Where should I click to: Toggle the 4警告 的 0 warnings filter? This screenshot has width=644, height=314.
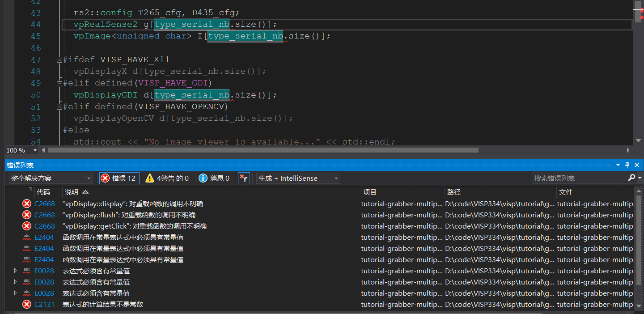point(167,178)
